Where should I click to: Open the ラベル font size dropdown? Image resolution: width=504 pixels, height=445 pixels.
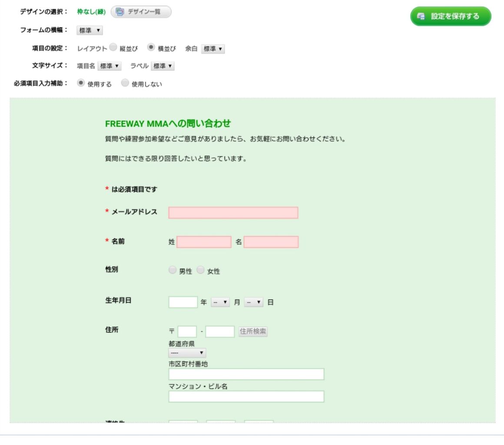coord(162,66)
